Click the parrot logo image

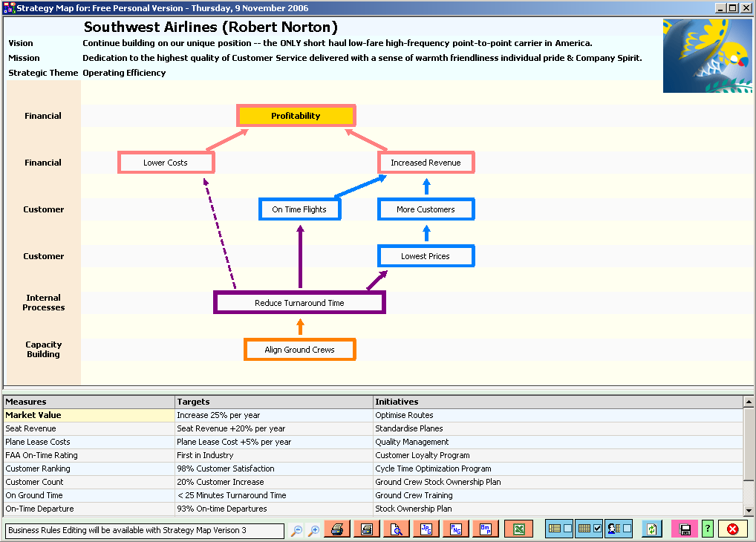point(707,56)
